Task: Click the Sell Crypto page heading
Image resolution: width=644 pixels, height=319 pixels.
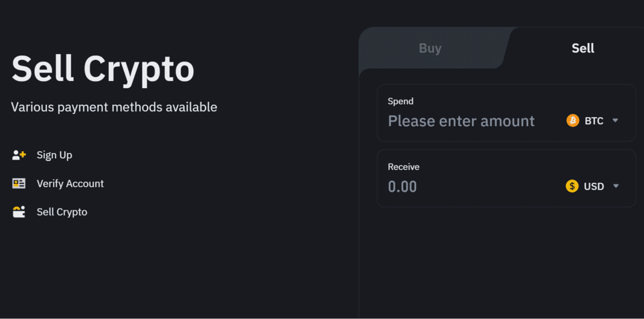Action: [x=103, y=68]
